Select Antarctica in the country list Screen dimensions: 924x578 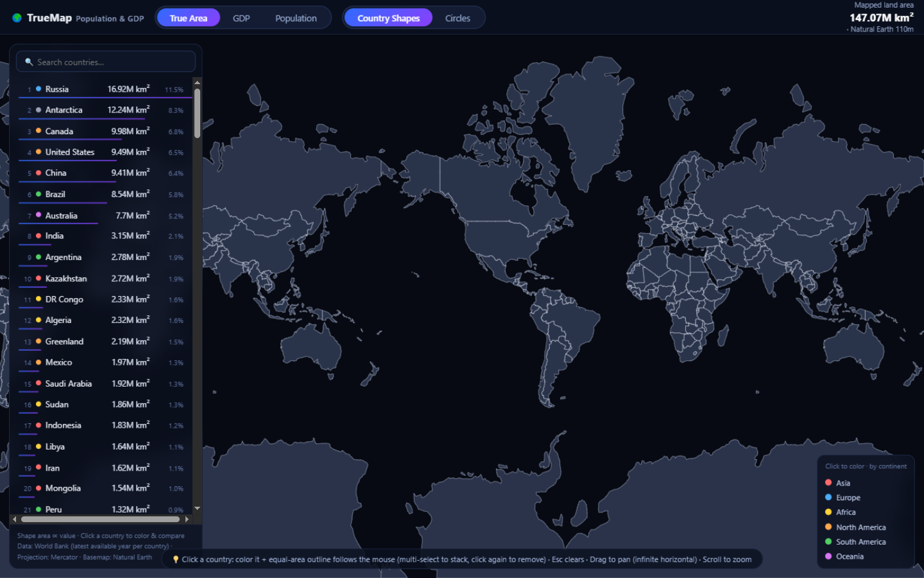tap(105, 110)
